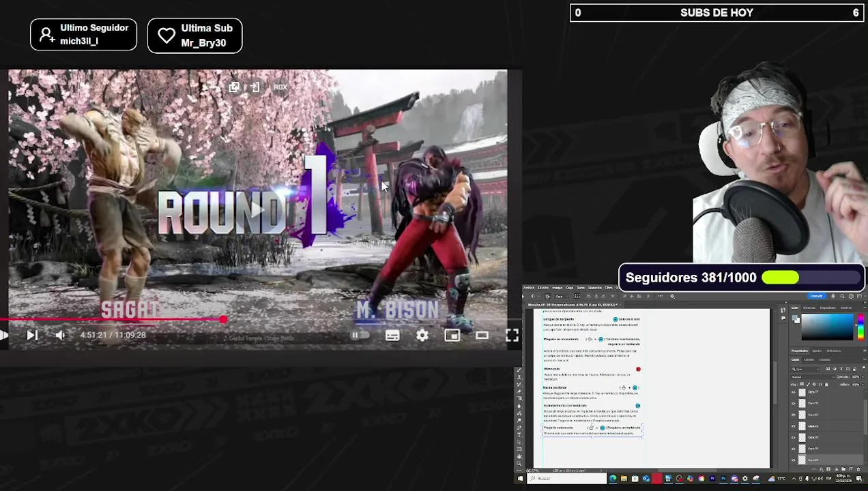Switch to the Propiedades panel tab
This screenshot has width=868, height=491.
point(799,351)
